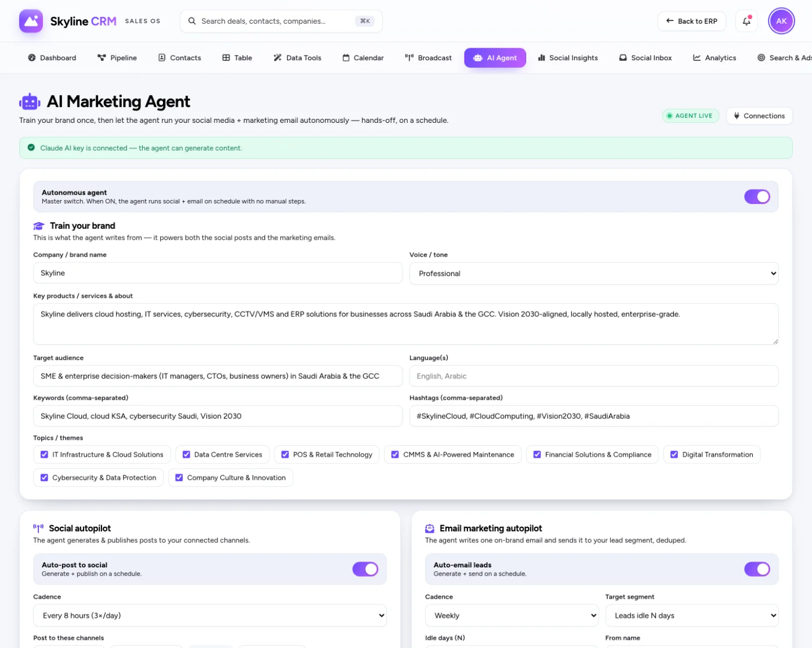Switch to the Pipeline tab

pos(117,58)
